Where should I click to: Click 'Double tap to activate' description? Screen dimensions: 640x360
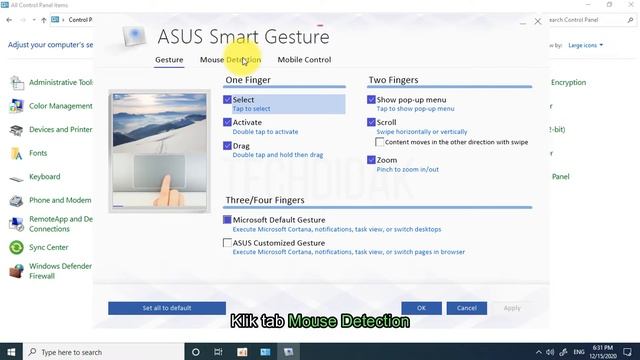click(x=265, y=132)
